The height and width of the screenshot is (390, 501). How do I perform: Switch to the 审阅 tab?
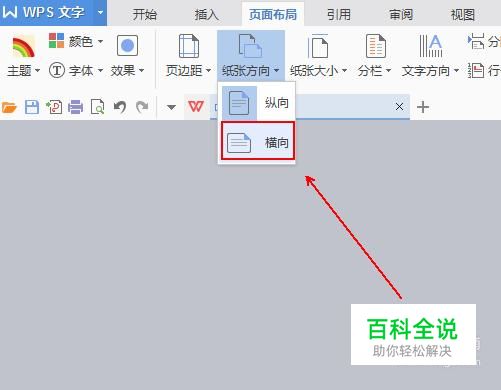401,14
